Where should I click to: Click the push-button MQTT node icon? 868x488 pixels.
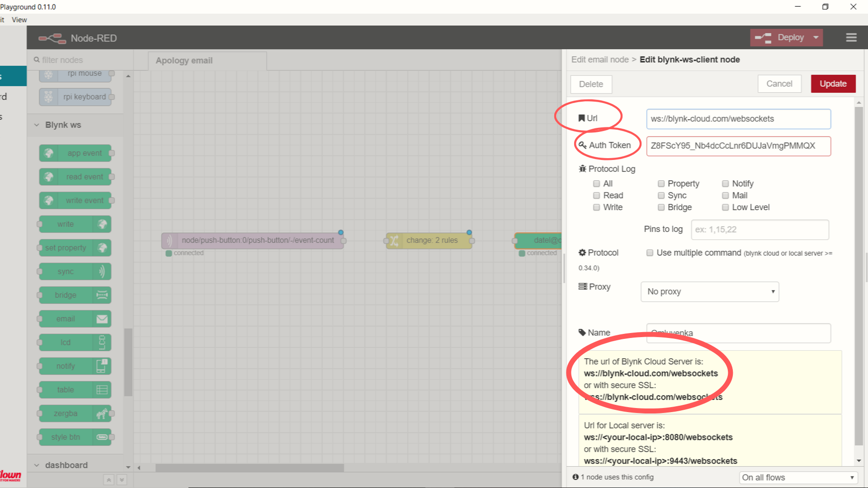point(169,240)
